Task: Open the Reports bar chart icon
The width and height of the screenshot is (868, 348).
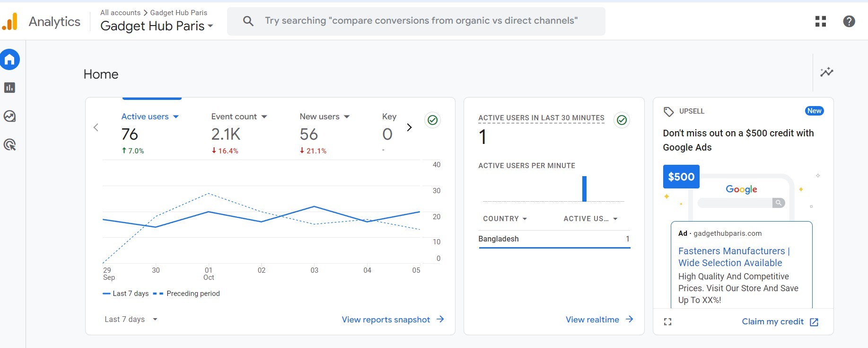Action: [9, 88]
